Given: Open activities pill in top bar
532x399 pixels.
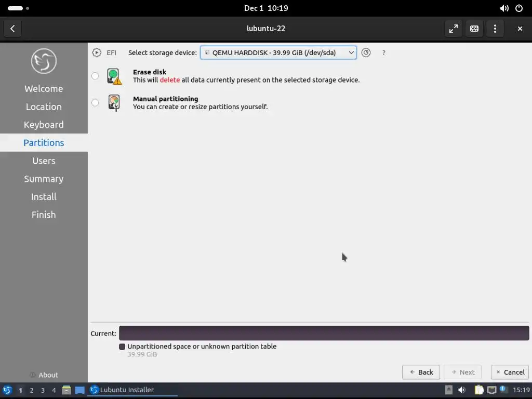Looking at the screenshot, I should click(x=18, y=8).
